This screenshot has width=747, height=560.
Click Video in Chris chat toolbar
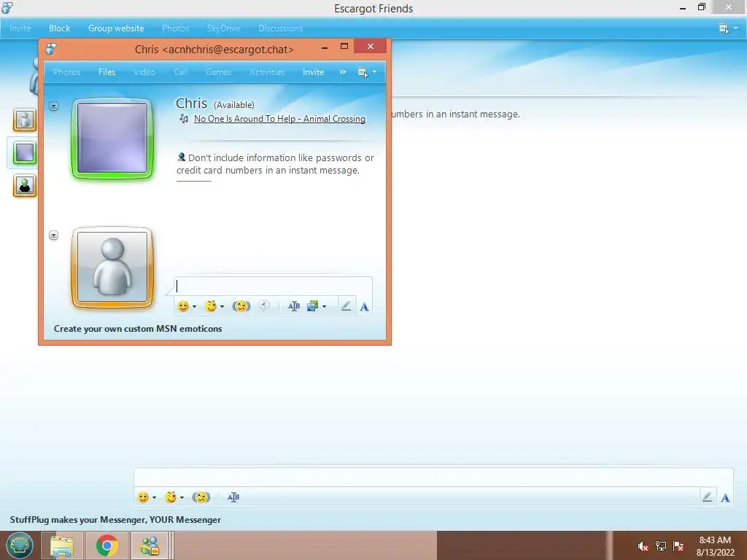[144, 72]
